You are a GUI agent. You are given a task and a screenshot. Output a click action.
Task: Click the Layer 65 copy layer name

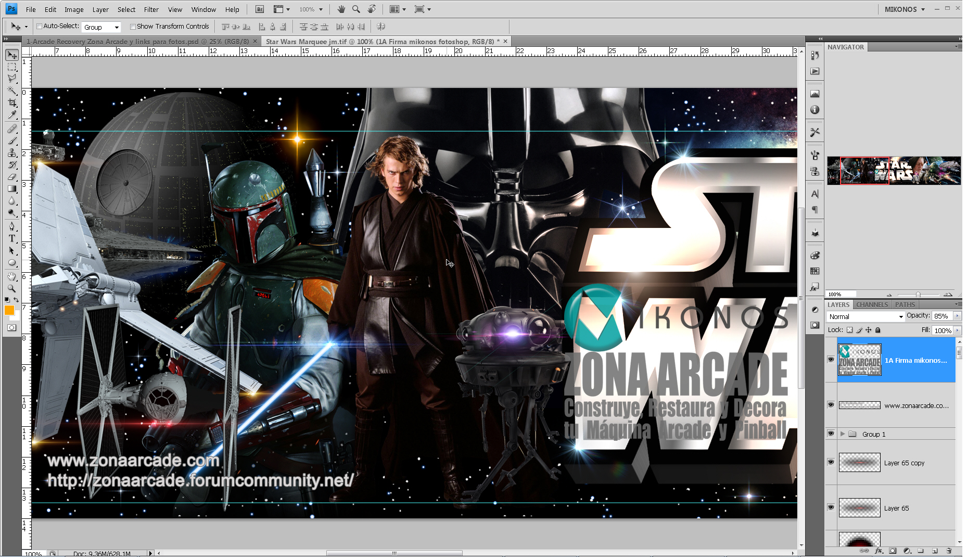pyautogui.click(x=904, y=463)
